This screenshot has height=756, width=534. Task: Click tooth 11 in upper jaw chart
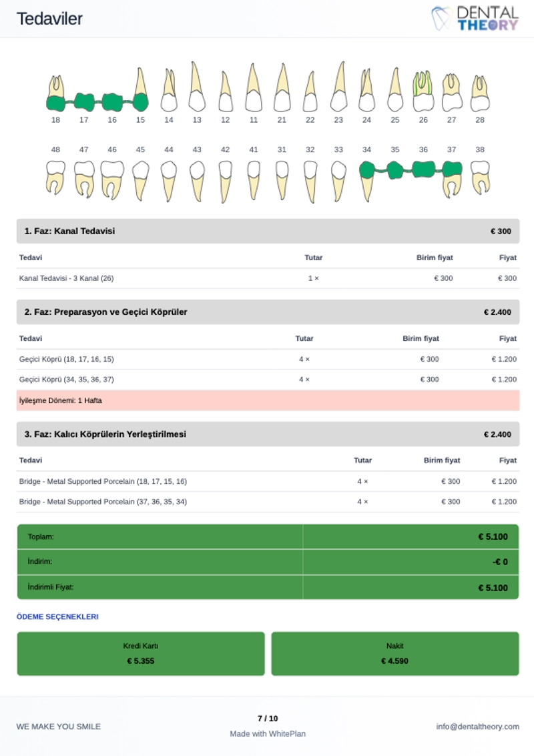point(254,87)
